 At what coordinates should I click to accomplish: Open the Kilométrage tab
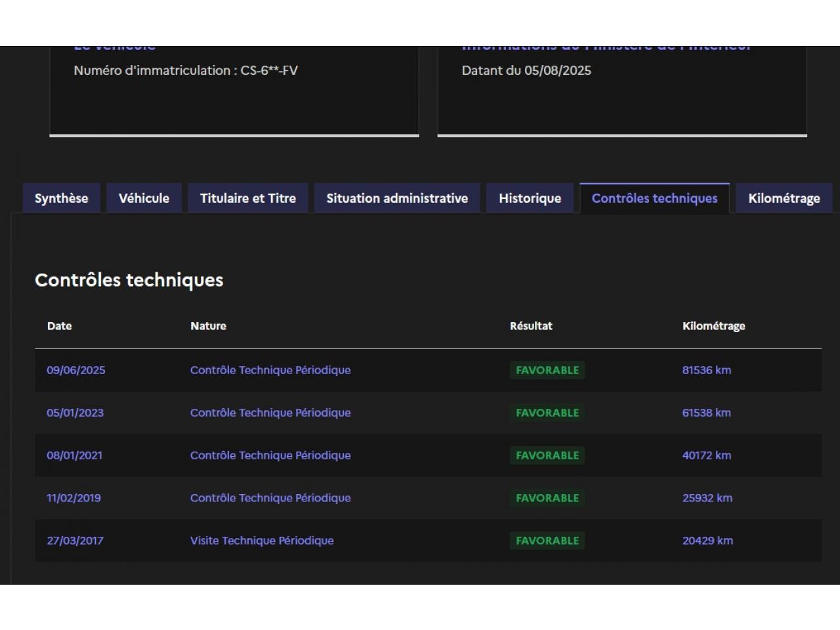pyautogui.click(x=784, y=198)
